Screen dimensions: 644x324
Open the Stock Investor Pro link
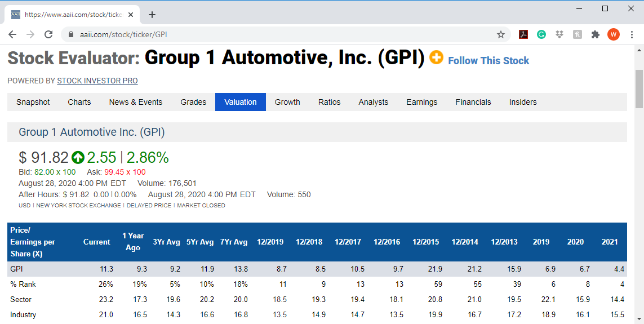click(x=97, y=81)
